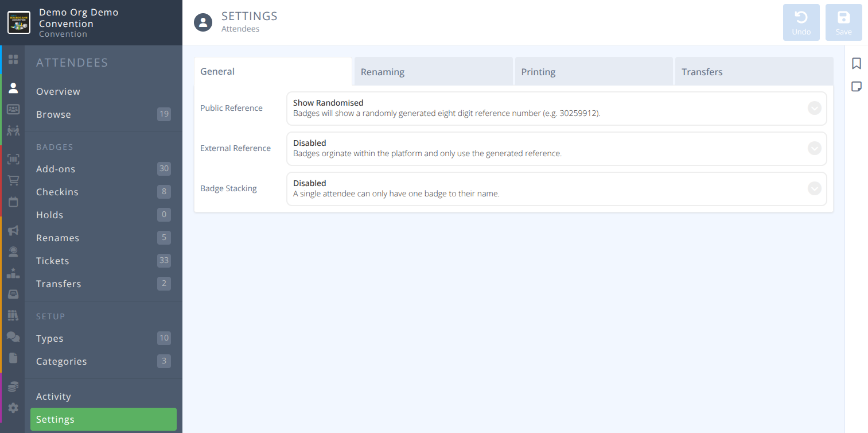The image size is (868, 433).
Task: Click the bookmark icon on the right edge
Action: click(857, 63)
